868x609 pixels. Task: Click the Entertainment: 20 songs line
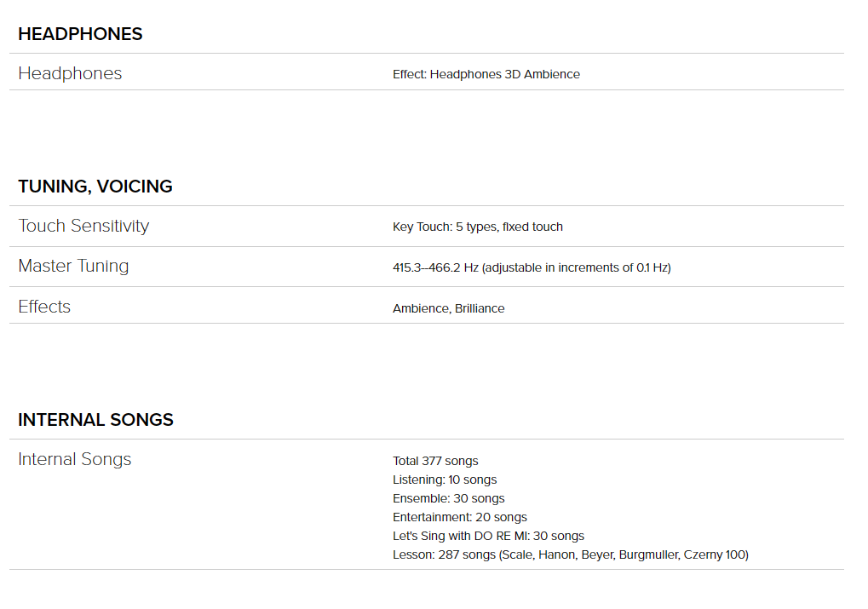[459, 517]
